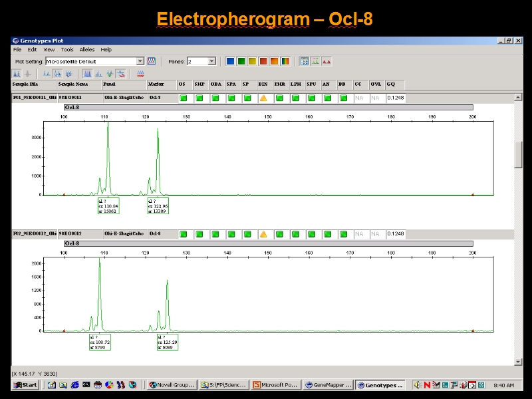Click the GQ column header

click(395, 84)
